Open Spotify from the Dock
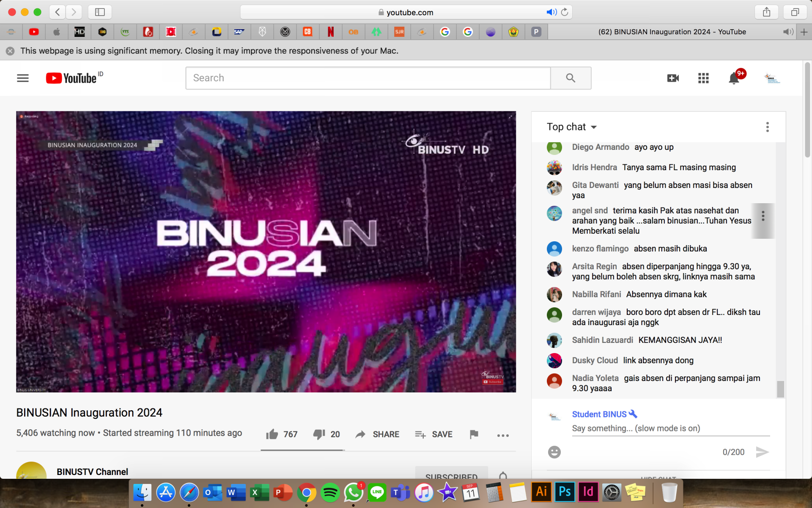Image resolution: width=812 pixels, height=508 pixels. (x=330, y=492)
